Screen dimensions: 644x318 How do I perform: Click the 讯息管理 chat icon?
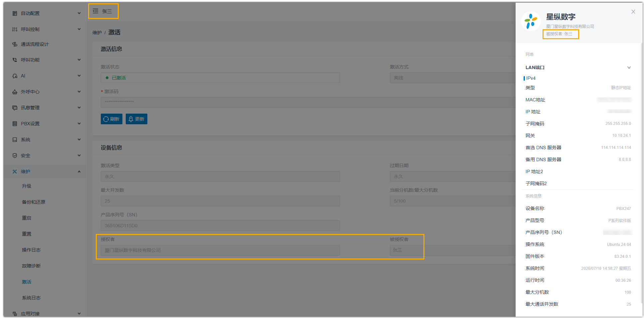click(15, 108)
